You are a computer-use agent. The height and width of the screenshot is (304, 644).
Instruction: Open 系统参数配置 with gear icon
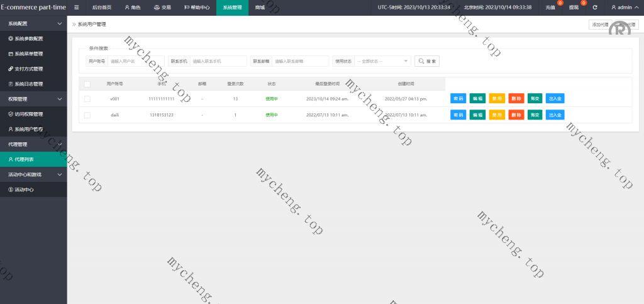[x=28, y=38]
